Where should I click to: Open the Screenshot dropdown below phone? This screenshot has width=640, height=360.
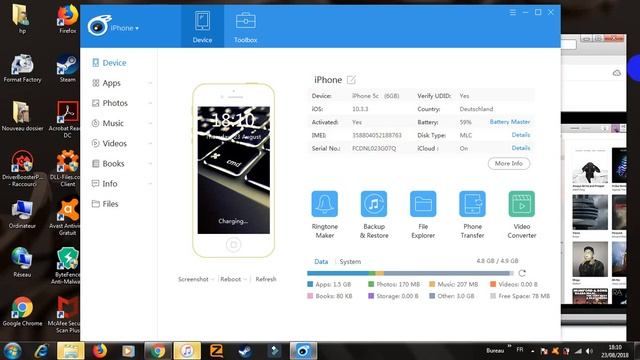(196, 279)
